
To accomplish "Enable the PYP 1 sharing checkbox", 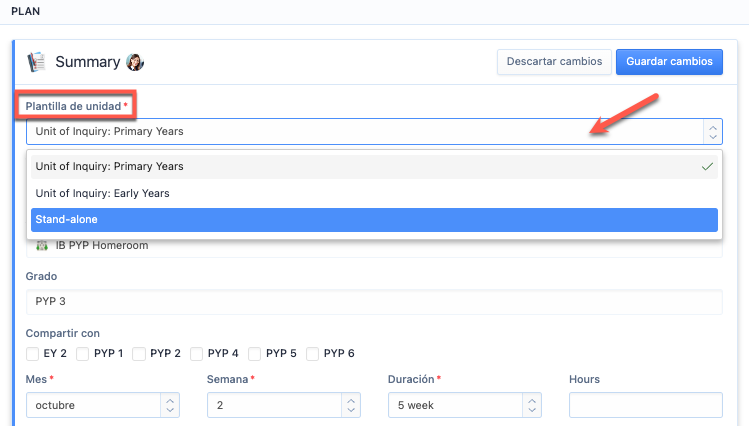I will click(x=83, y=353).
